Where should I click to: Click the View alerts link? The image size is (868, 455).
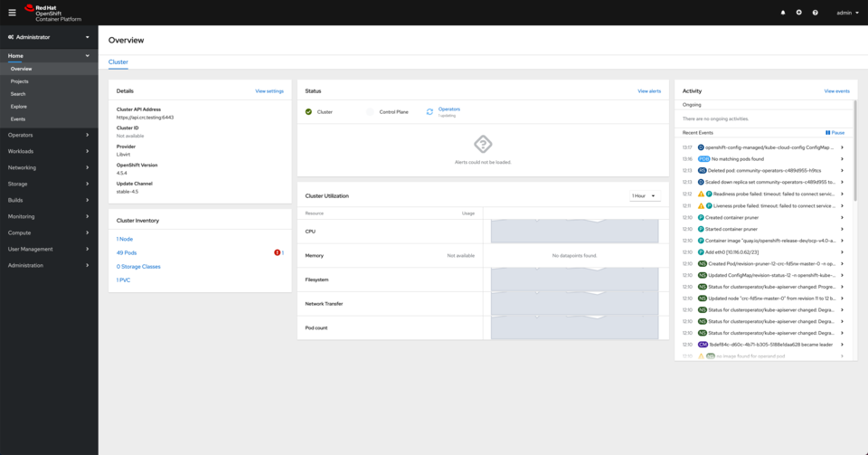click(x=649, y=91)
